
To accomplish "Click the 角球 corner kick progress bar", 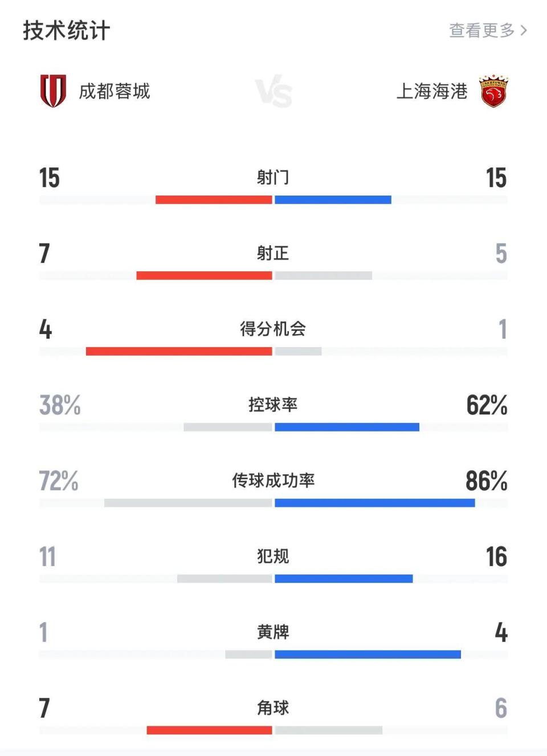I will (x=273, y=729).
